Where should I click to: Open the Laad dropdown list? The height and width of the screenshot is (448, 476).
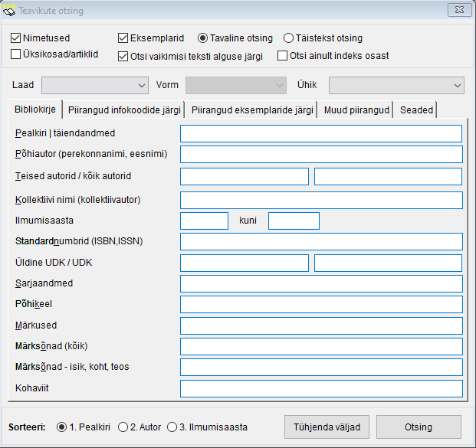(x=94, y=85)
